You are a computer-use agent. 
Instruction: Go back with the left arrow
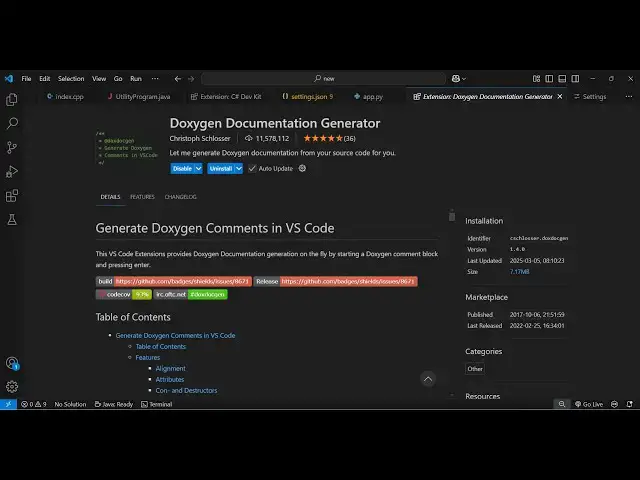pyautogui.click(x=178, y=79)
